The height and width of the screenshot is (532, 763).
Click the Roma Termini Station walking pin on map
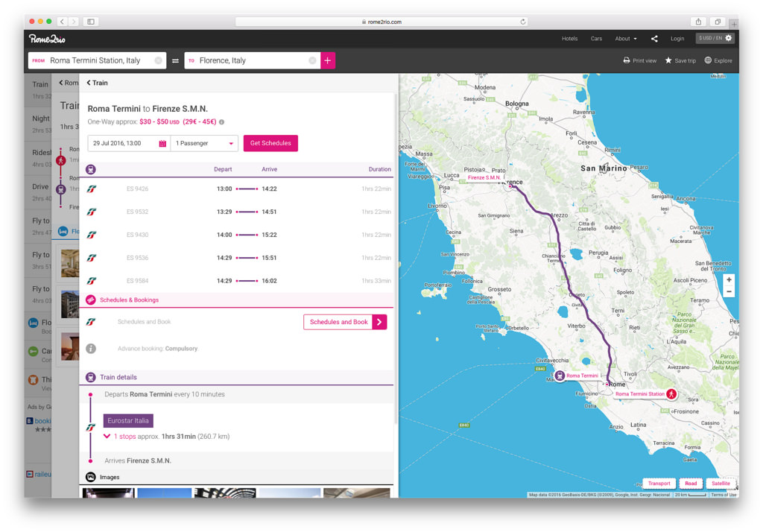pos(671,393)
